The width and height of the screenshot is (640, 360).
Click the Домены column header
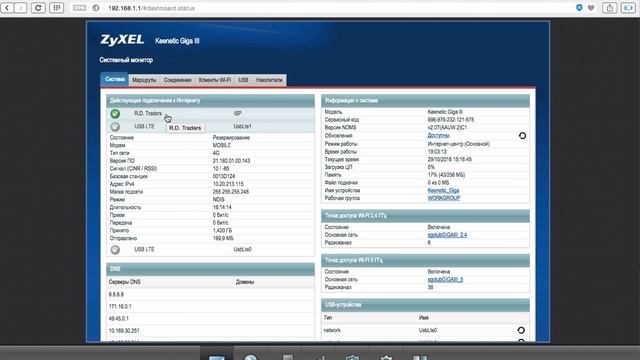[245, 282]
